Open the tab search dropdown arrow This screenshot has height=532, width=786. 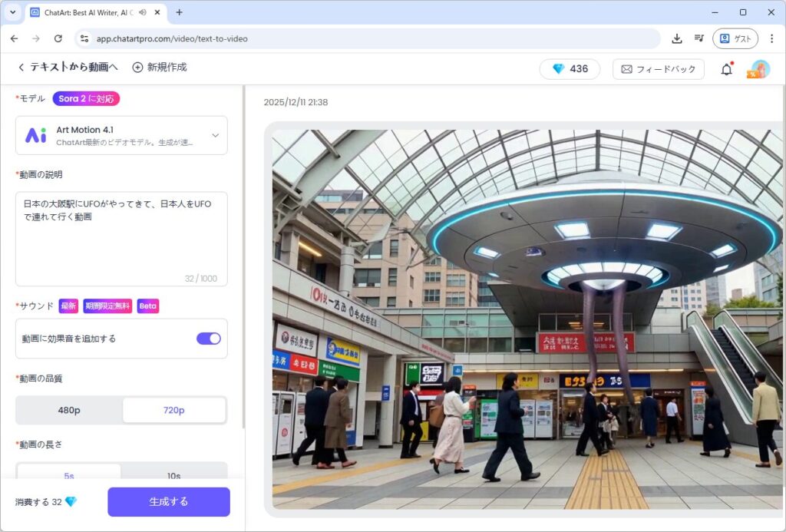tap(12, 12)
